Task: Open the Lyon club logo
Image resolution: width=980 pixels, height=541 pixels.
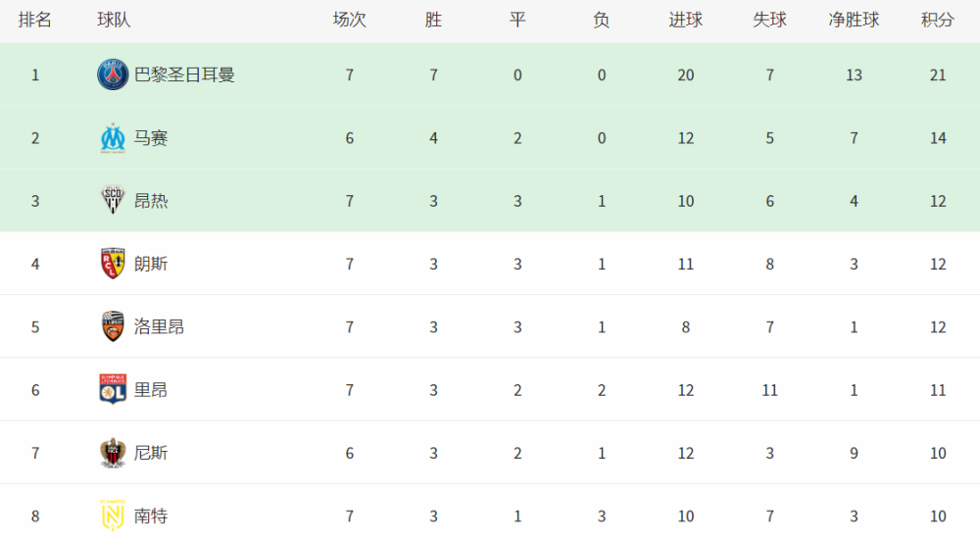Action: pos(113,390)
